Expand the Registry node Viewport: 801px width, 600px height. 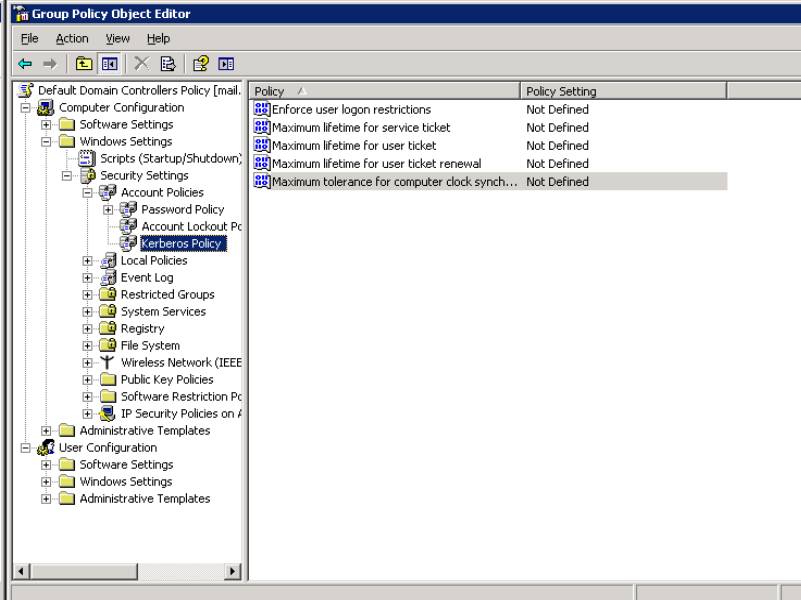pos(87,329)
